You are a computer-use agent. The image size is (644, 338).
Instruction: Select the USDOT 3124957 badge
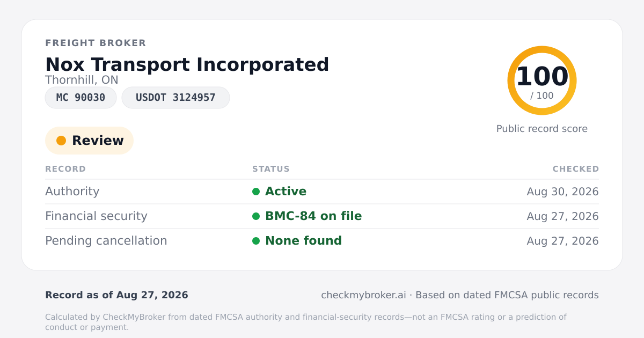[x=175, y=98]
